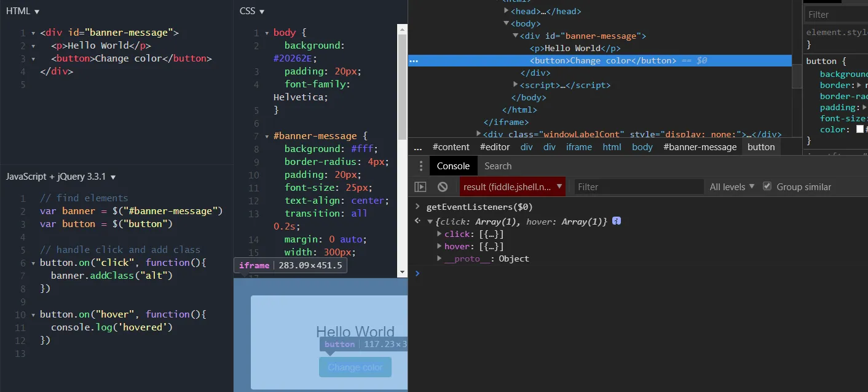Open the JavaScript + jQuery 3.3.1 dropdown
The height and width of the screenshot is (392, 868).
tap(61, 177)
